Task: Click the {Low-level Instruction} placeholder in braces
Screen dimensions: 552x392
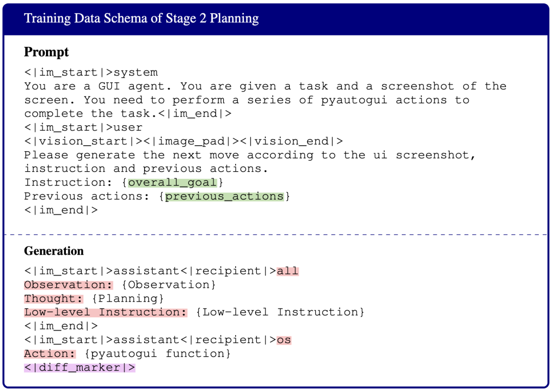Action: tap(280, 312)
